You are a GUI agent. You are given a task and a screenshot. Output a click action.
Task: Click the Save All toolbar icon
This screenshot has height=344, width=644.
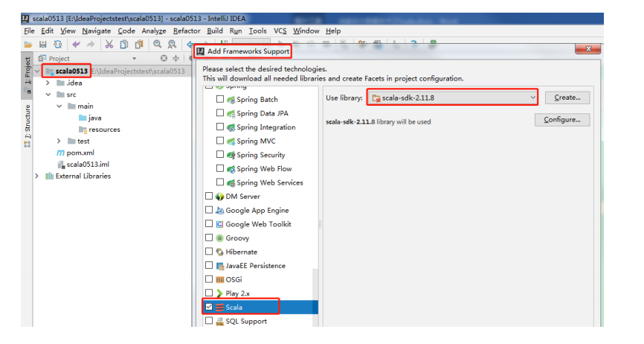42,45
